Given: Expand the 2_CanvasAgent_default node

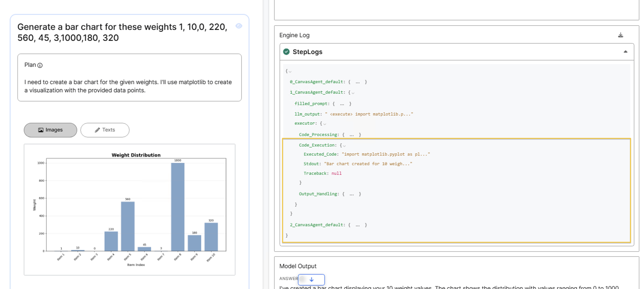Looking at the screenshot, I should point(358,225).
